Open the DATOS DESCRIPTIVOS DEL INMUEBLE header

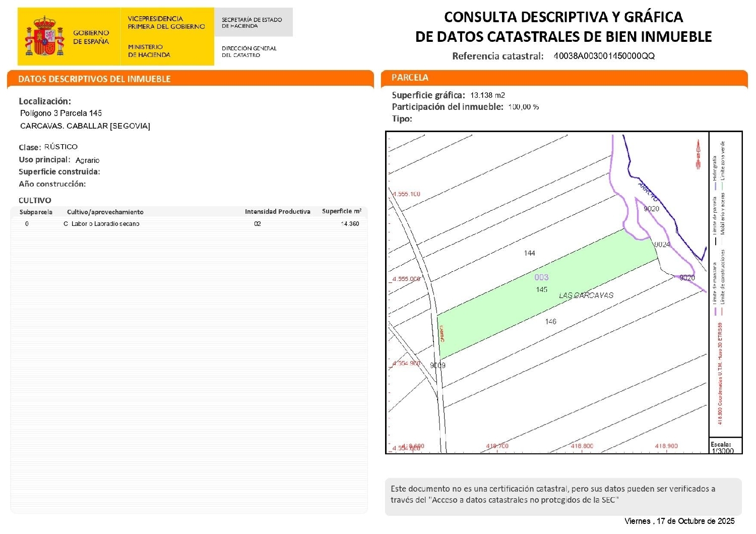pyautogui.click(x=94, y=79)
